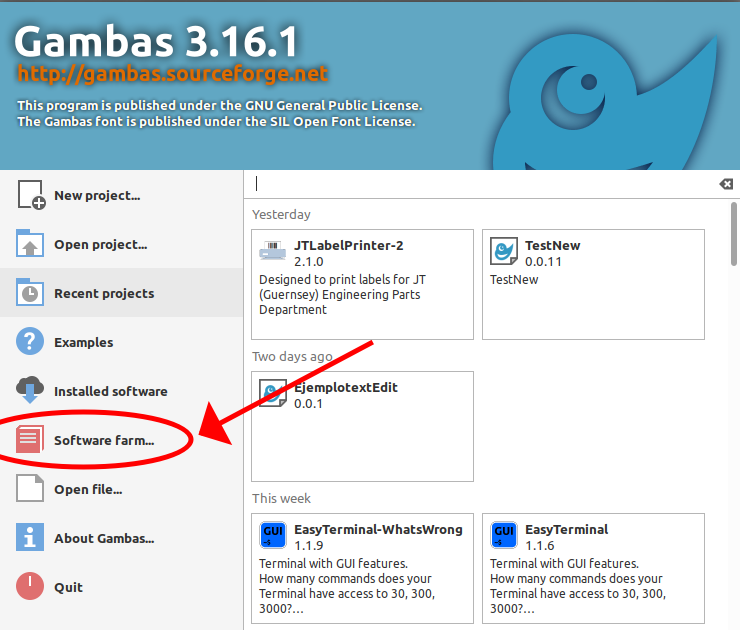Click the Quit label
This screenshot has width=740, height=630.
[68, 588]
